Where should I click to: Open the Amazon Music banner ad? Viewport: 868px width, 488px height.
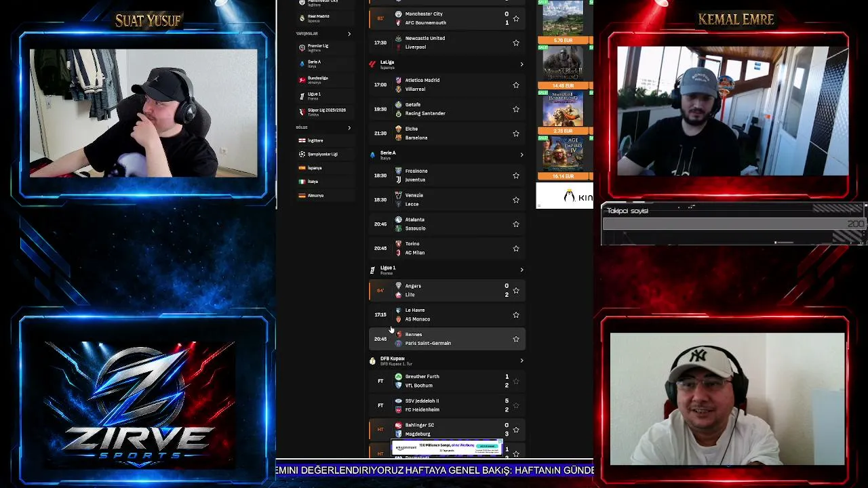click(447, 447)
